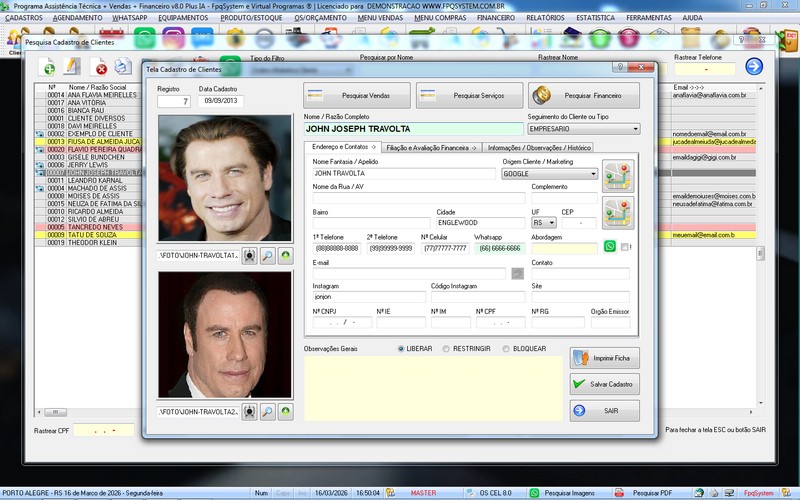The image size is (800, 500).
Task: Open the OS/ORÇAMENTO menu
Action: 320,18
